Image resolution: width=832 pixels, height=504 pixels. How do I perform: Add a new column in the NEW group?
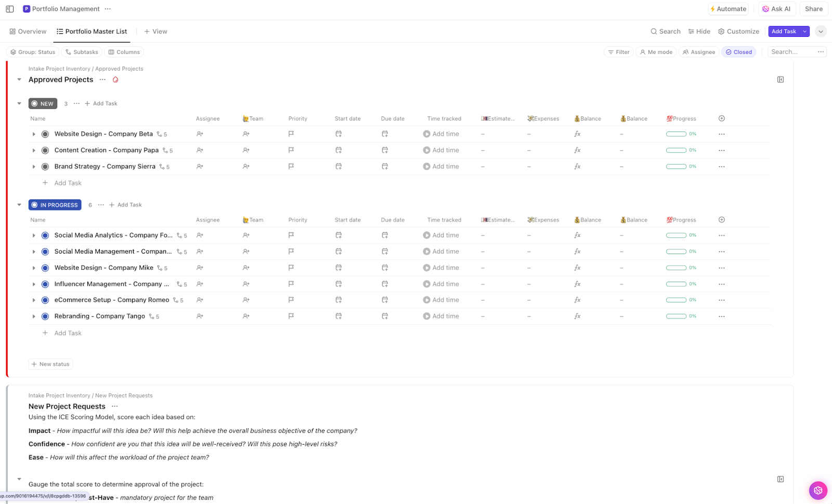pyautogui.click(x=722, y=118)
